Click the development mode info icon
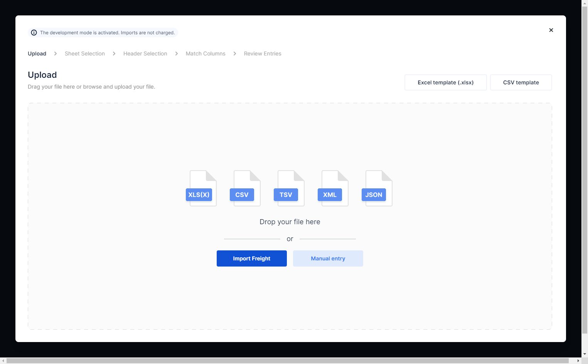The image size is (588, 364). [34, 33]
